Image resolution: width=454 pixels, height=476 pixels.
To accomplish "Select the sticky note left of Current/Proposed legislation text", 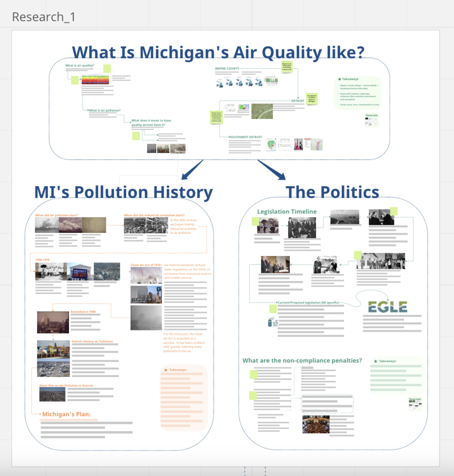I will [273, 309].
